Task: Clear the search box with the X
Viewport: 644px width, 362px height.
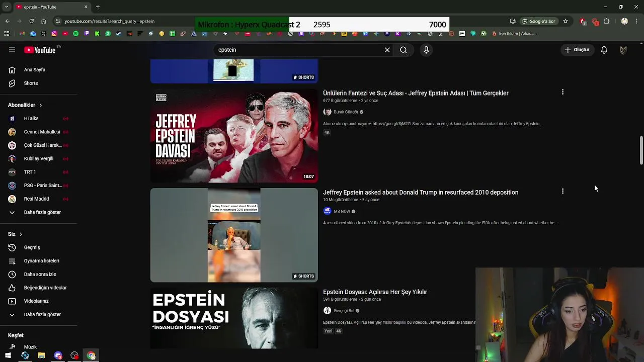Action: click(x=387, y=50)
